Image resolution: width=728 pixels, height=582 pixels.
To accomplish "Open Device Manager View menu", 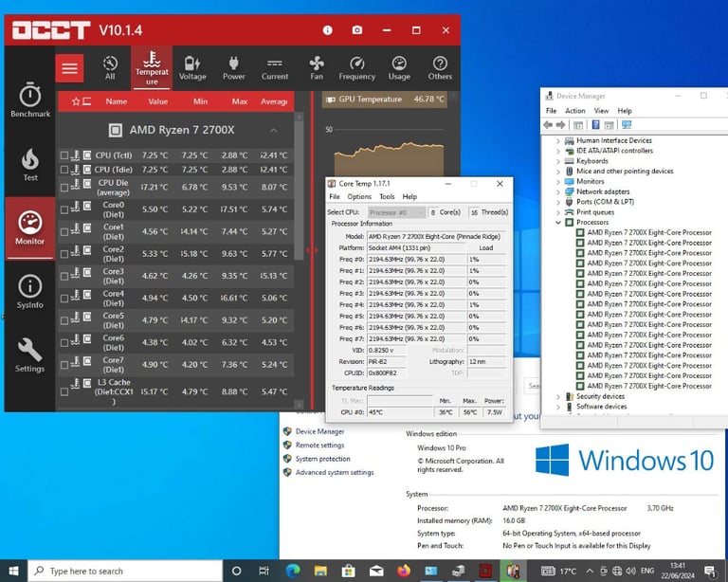I will 601,111.
